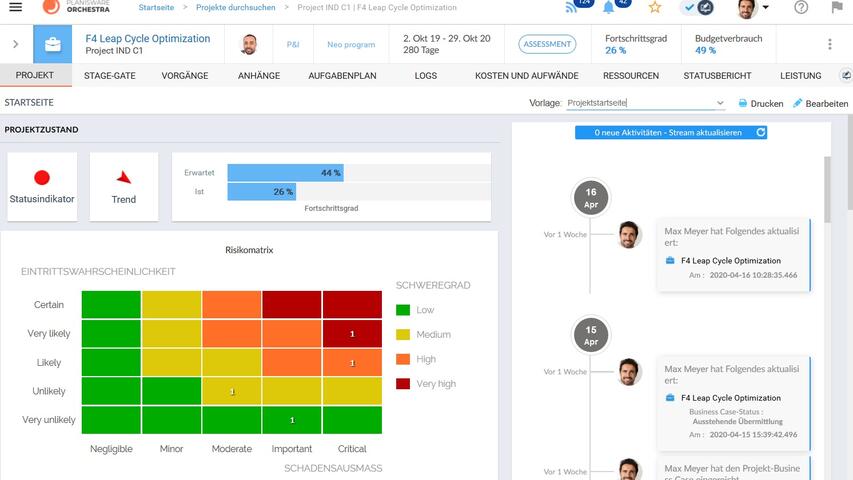Refresh the activity stream
Screen dimensions: 853x480
click(x=761, y=132)
